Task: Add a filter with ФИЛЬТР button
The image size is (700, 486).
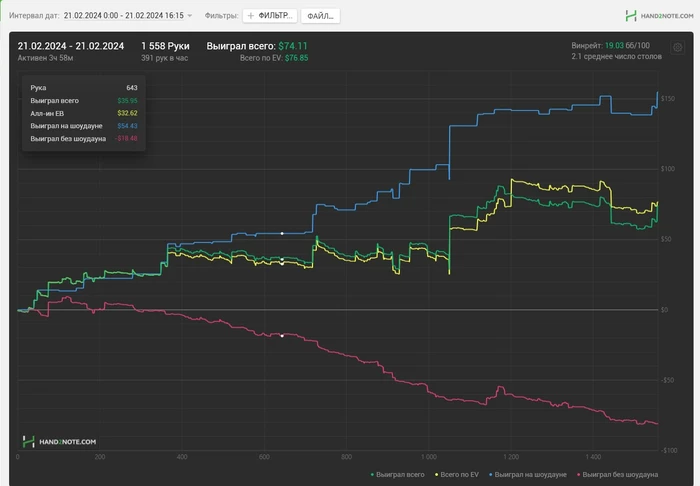Action: pos(270,16)
